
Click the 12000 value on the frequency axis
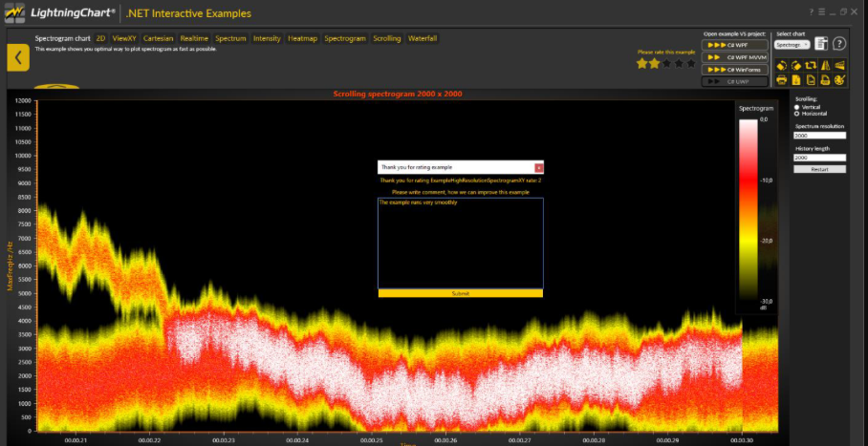pyautogui.click(x=21, y=100)
